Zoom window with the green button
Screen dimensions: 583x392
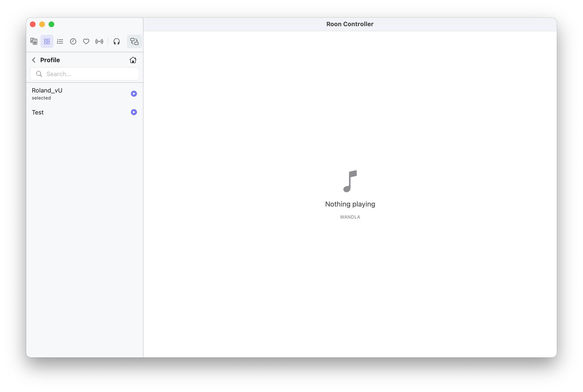click(51, 24)
